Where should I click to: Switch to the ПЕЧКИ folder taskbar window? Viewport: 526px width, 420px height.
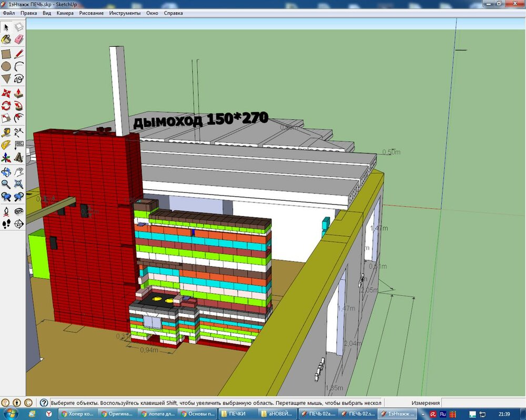point(238,414)
